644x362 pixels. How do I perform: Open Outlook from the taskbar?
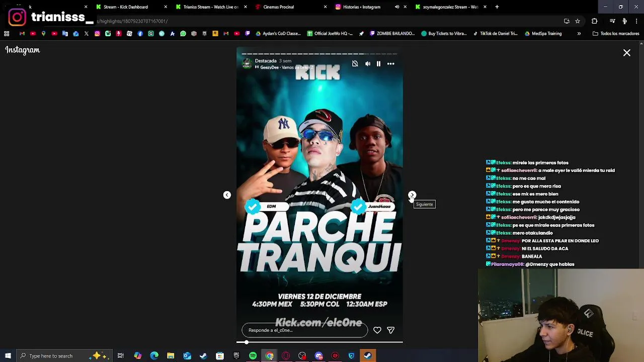point(187,356)
